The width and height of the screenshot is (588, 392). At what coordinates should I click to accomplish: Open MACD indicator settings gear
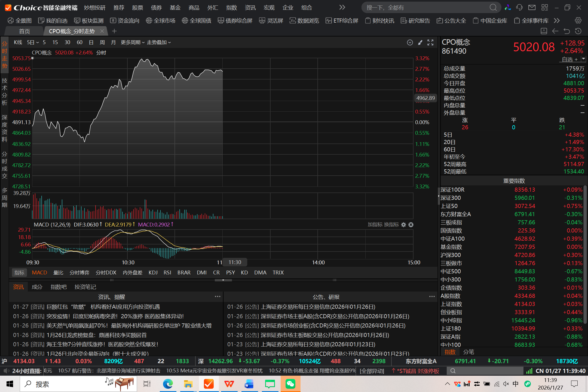404,225
